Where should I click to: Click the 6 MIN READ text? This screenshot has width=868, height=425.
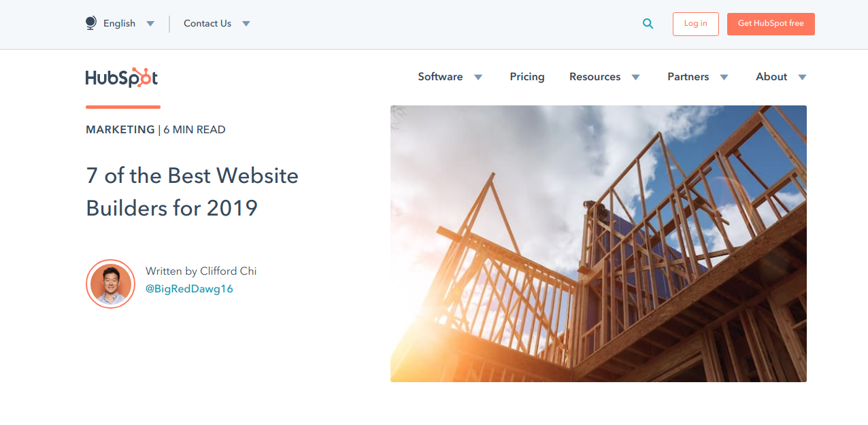195,129
